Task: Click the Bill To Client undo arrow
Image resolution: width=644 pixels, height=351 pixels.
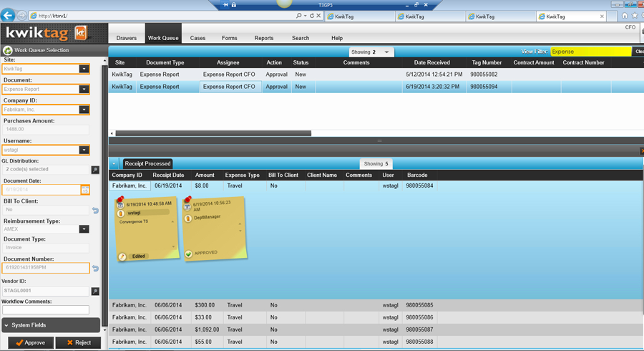Action: pos(95,210)
